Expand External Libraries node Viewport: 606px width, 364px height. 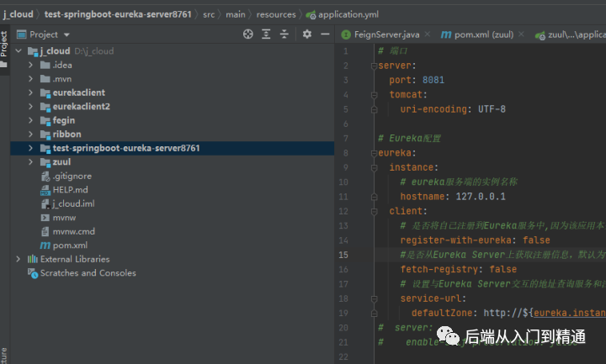19,259
